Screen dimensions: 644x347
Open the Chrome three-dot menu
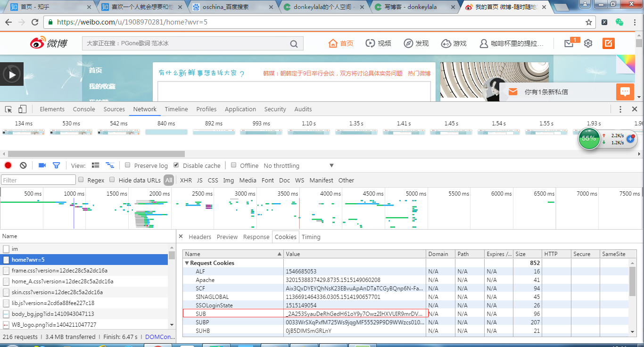click(x=635, y=22)
